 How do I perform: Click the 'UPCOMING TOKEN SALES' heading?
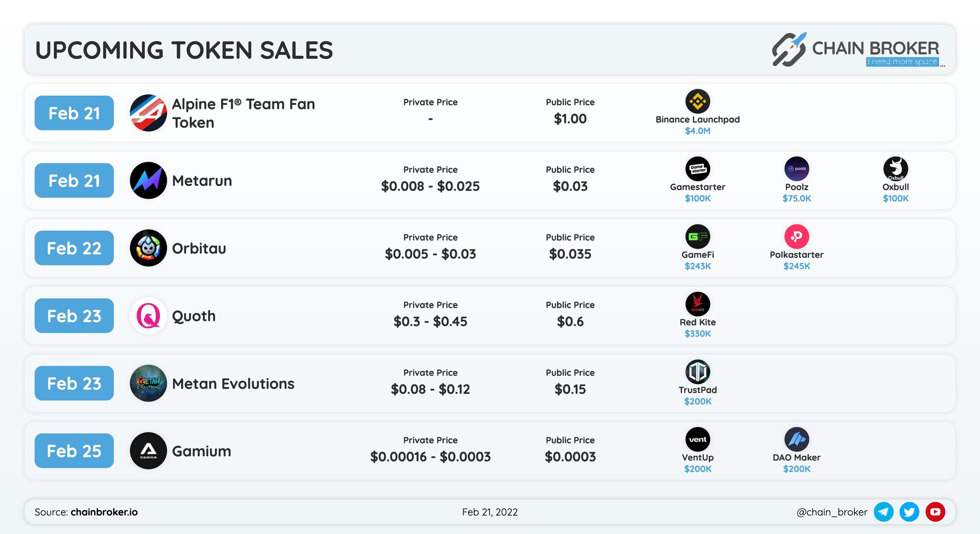pos(184,50)
